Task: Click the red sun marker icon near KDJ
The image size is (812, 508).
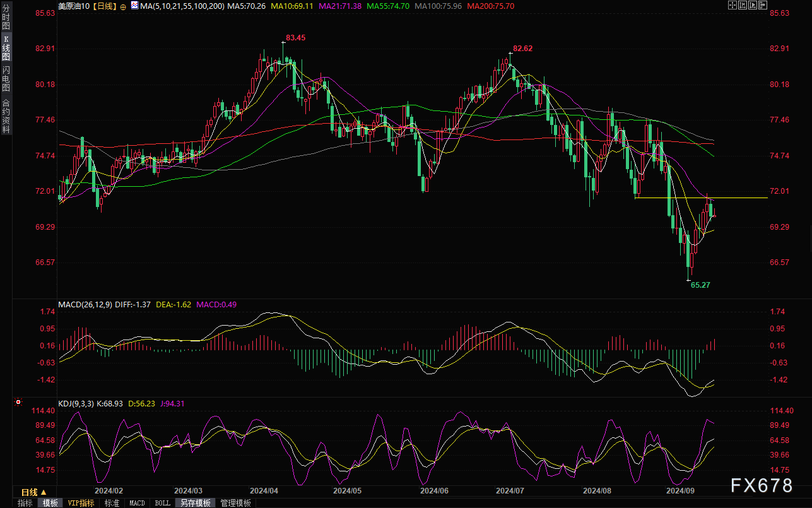Action: click(18, 402)
